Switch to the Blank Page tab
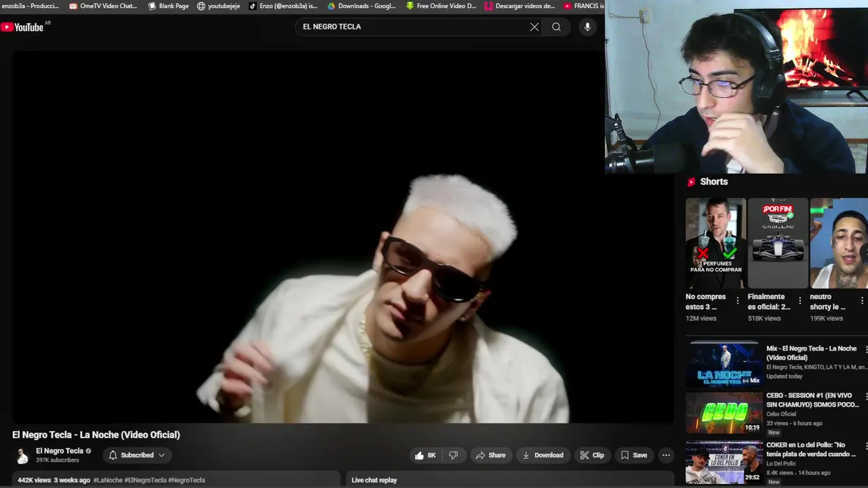 pos(169,6)
